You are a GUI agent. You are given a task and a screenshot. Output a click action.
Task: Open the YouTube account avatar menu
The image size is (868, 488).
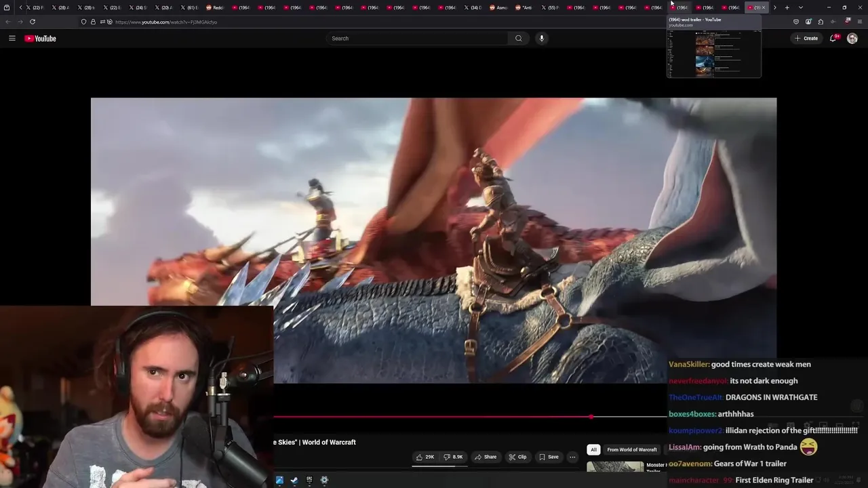(852, 38)
